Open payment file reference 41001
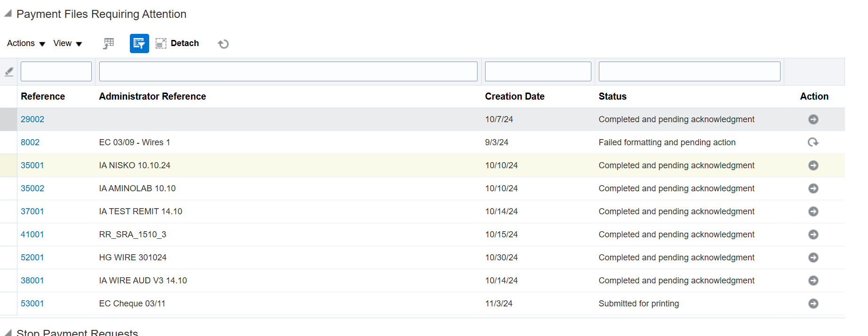 click(x=32, y=234)
